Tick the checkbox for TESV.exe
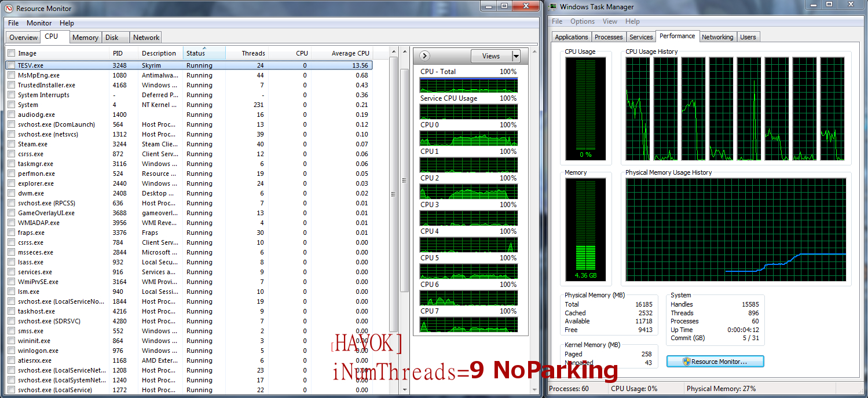This screenshot has width=868, height=398. point(11,65)
